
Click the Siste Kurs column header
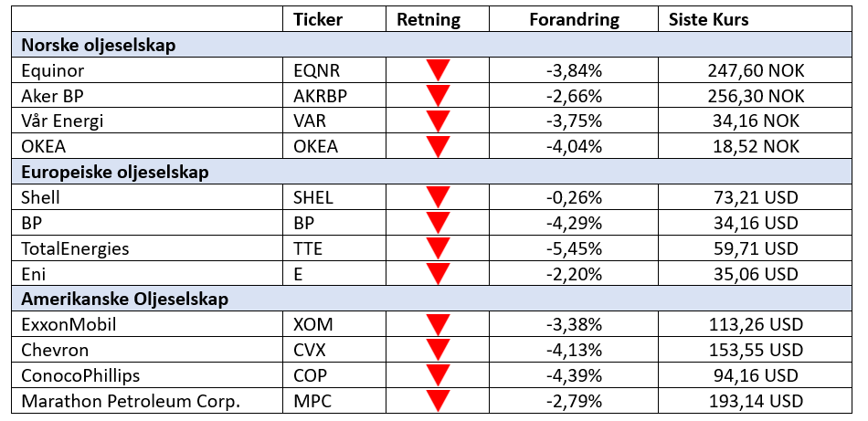click(x=708, y=20)
